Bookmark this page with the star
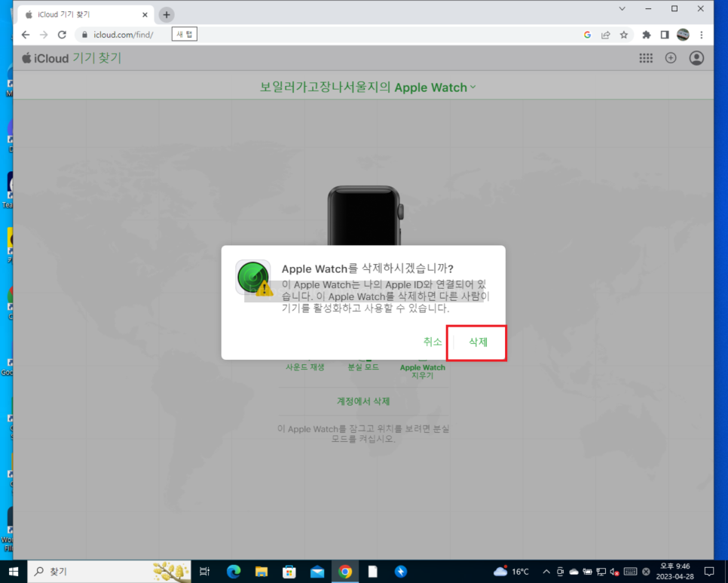The width and height of the screenshot is (728, 583). click(x=623, y=35)
